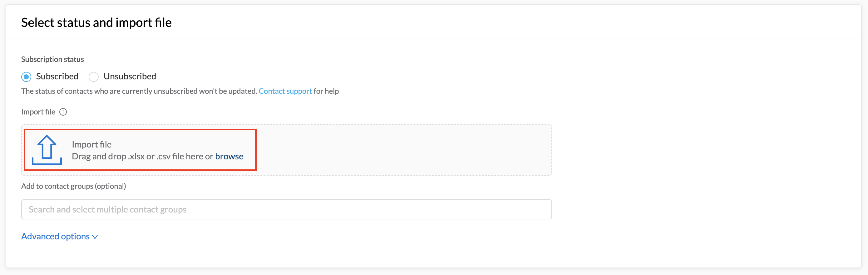Click inside the highlighted import file drop zone
The height and width of the screenshot is (275, 868).
point(140,150)
